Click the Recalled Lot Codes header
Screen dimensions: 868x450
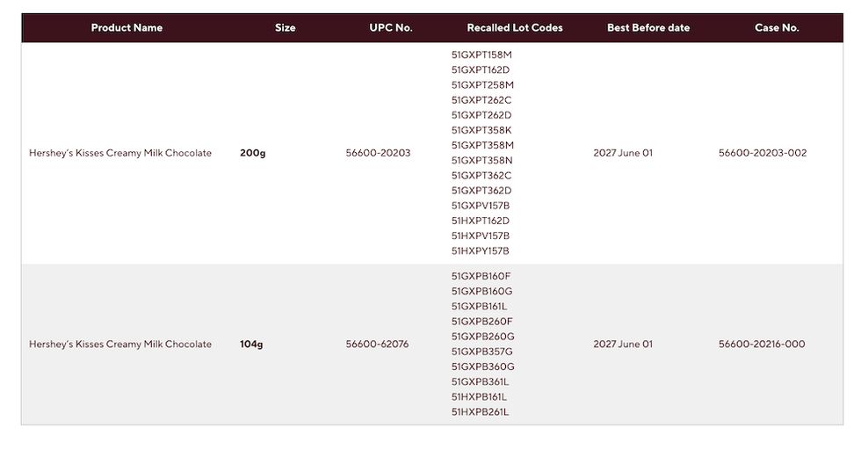coord(515,27)
